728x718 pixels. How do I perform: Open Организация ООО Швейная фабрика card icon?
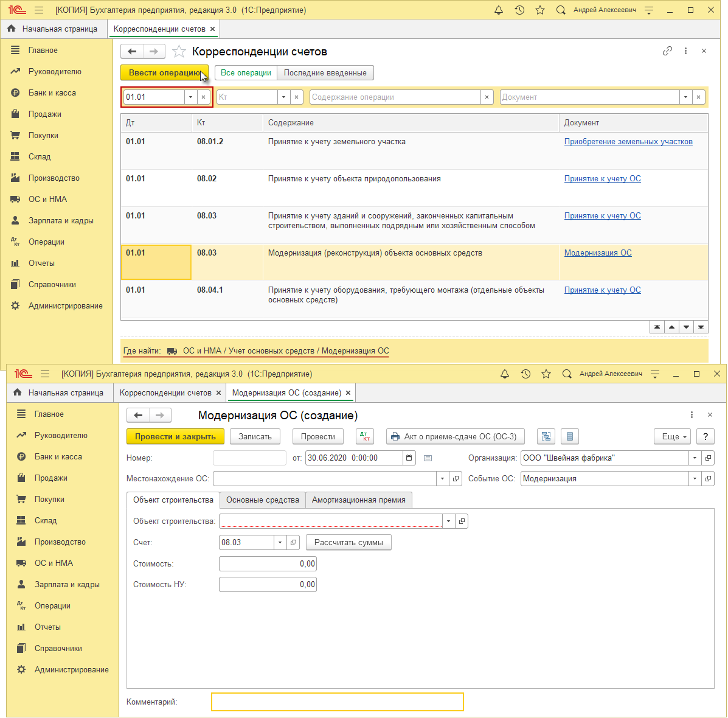point(708,458)
